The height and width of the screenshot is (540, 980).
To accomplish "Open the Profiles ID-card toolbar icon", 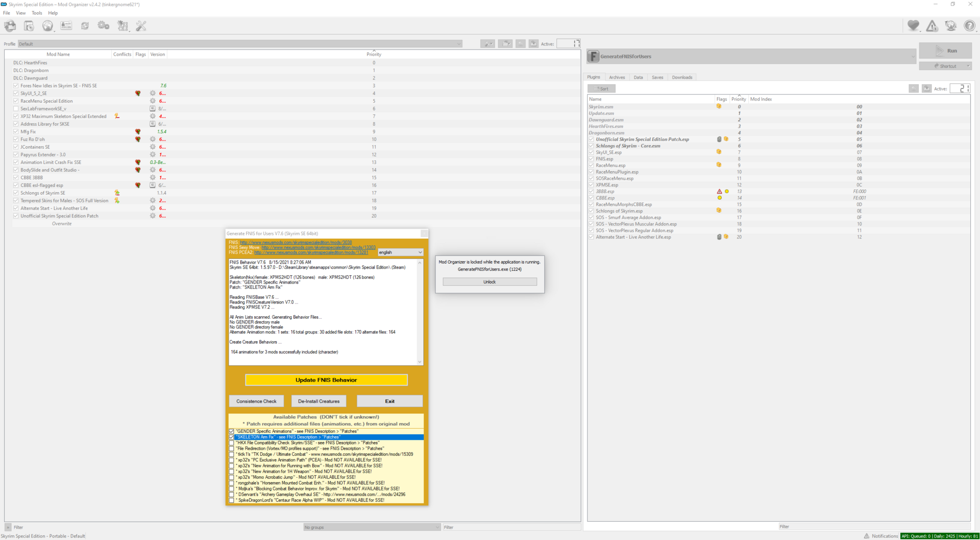I will (x=66, y=26).
